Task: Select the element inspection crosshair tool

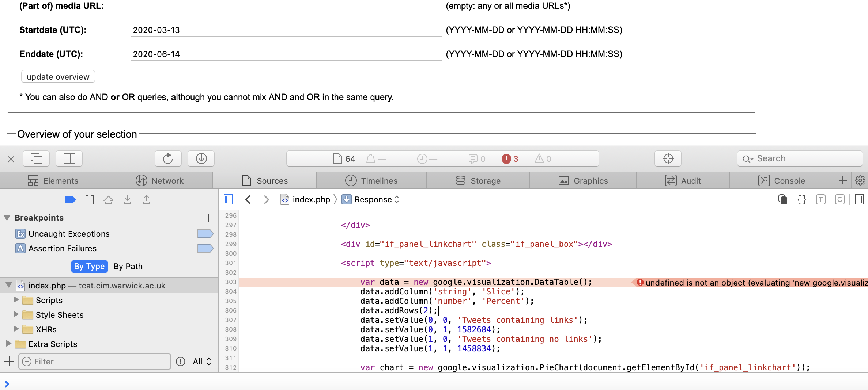Action: tap(668, 158)
